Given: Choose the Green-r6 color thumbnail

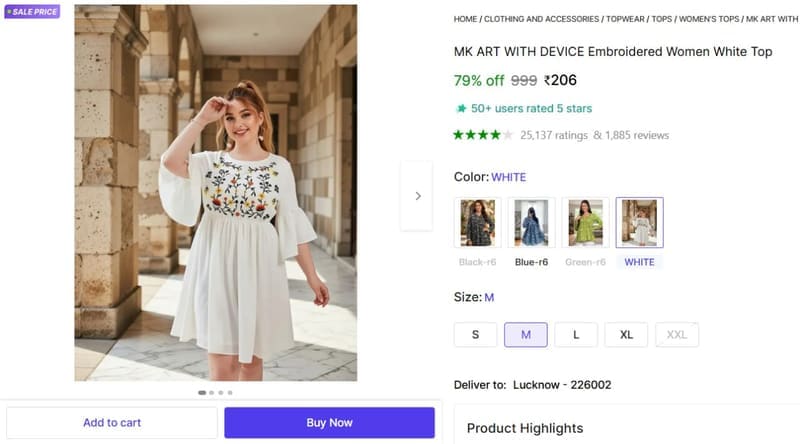Looking at the screenshot, I should coord(585,223).
